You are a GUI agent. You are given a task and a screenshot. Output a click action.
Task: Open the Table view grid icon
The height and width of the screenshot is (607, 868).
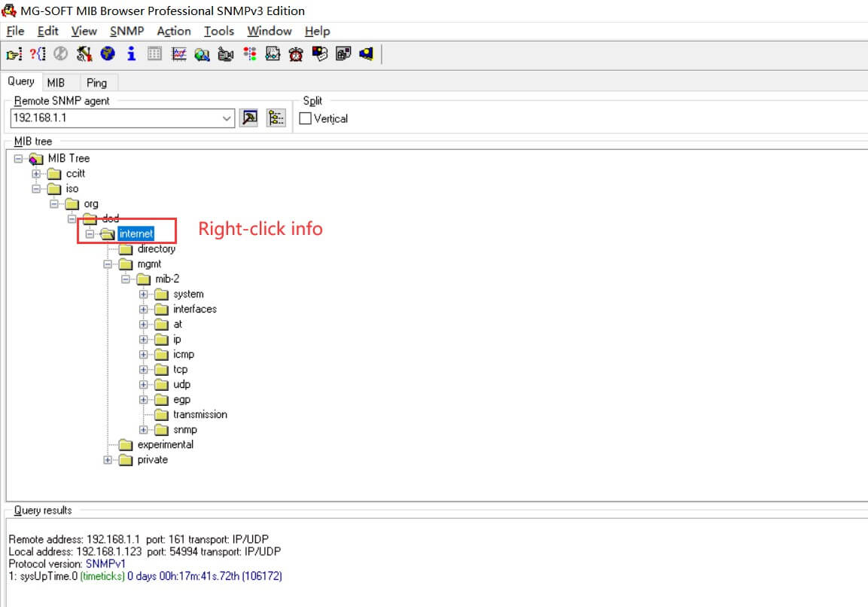pos(154,54)
